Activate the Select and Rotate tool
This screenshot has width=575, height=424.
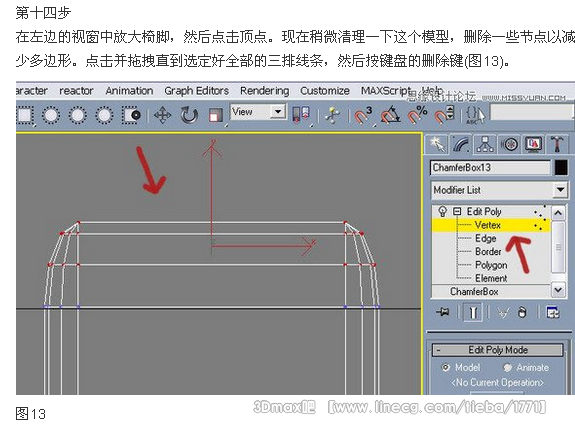point(189,116)
